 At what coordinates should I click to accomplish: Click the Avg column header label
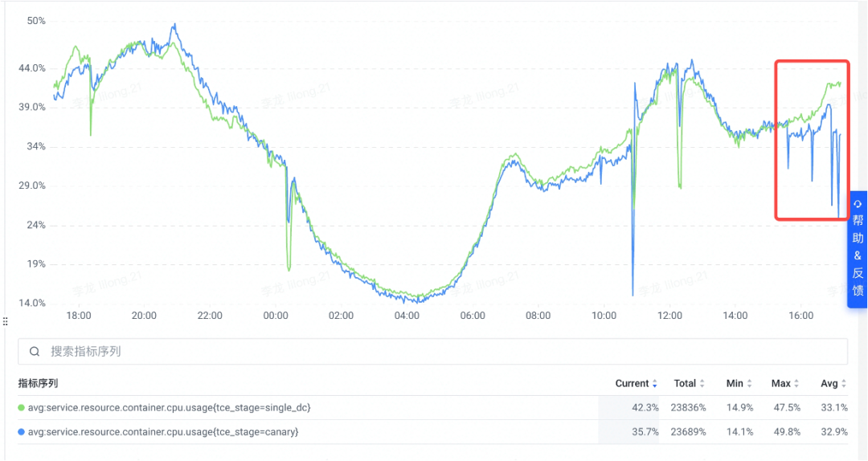click(829, 384)
